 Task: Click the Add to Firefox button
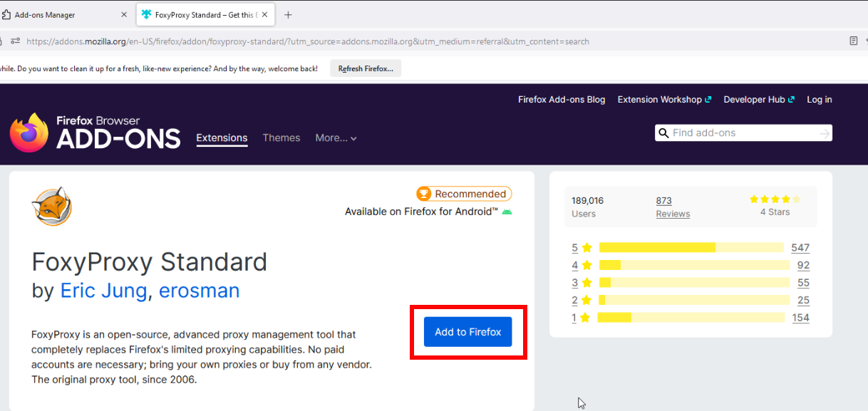point(467,332)
